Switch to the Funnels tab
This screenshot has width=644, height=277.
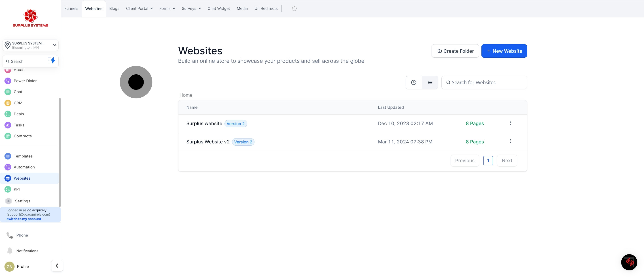71,8
